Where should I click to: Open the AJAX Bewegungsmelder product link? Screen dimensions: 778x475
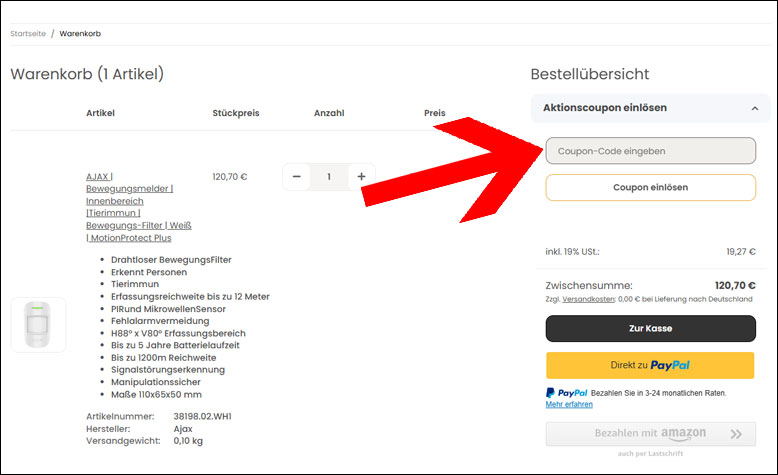point(138,207)
